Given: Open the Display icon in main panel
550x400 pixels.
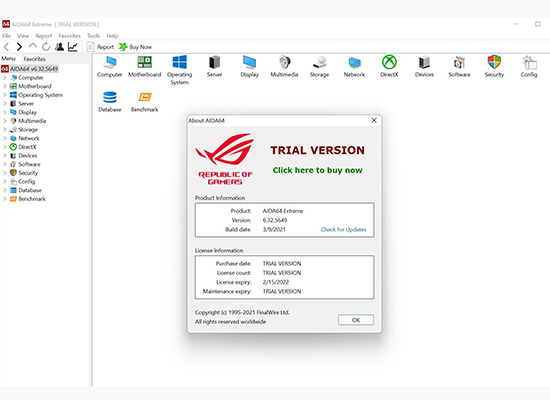Looking at the screenshot, I should (249, 66).
